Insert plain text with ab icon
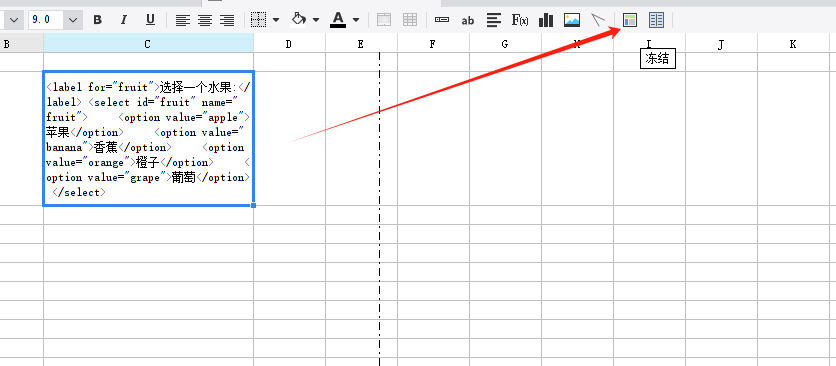The image size is (836, 366). [x=468, y=20]
